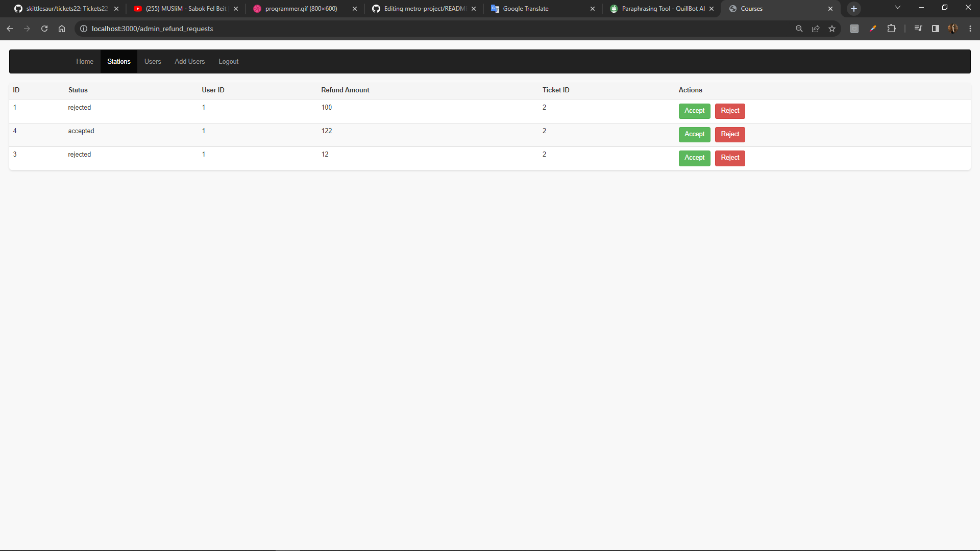Open the browser profile avatar icon
This screenshot has width=980, height=551.
point(953,29)
